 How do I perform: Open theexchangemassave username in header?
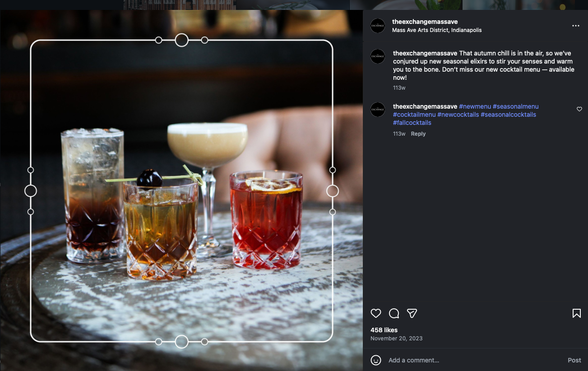tap(425, 22)
